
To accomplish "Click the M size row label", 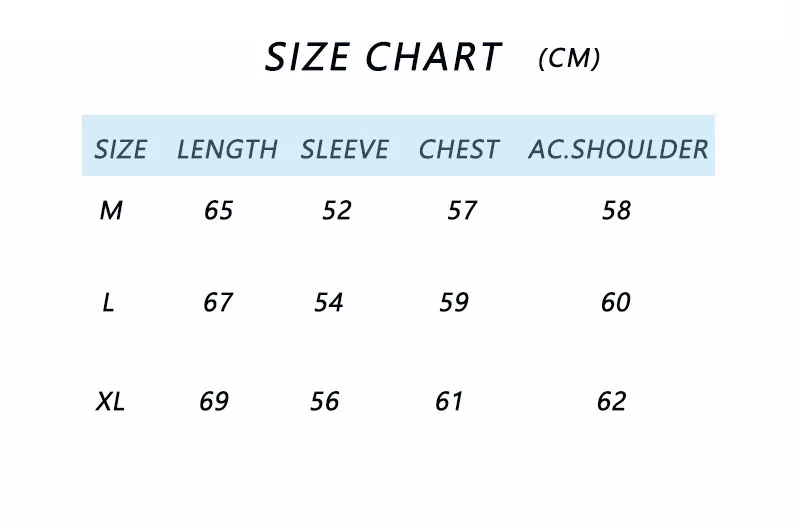I will point(111,210).
